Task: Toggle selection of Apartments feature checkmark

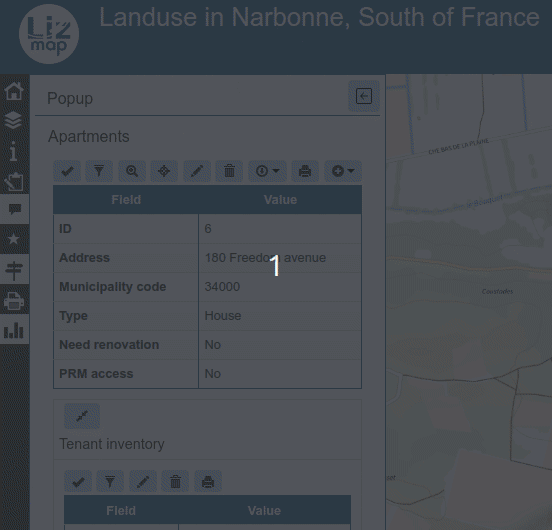Action: [x=67, y=171]
